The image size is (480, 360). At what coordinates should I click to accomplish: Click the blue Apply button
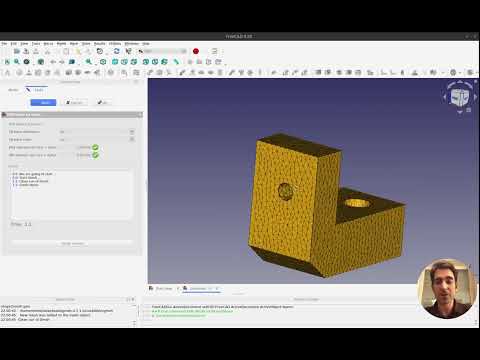click(43, 102)
